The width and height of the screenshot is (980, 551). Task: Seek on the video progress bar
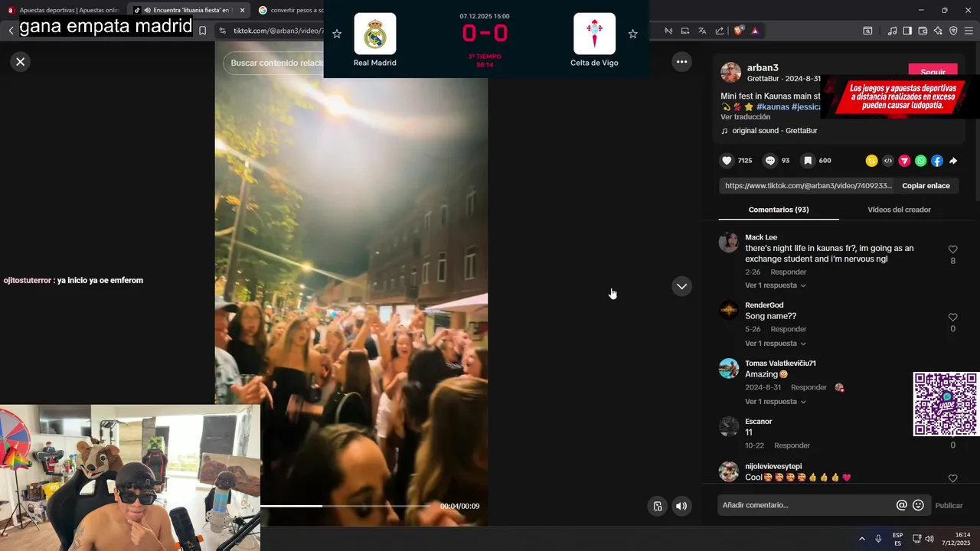tap(346, 506)
